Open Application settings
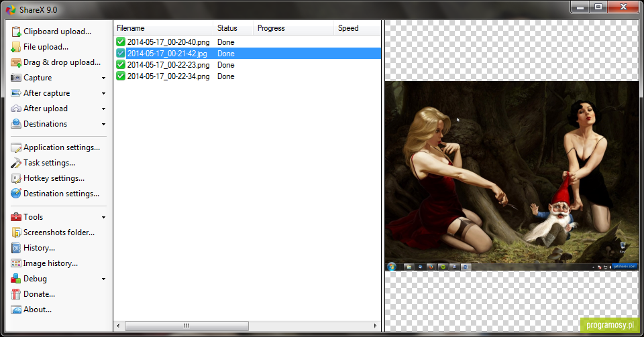644x337 pixels. pos(62,147)
